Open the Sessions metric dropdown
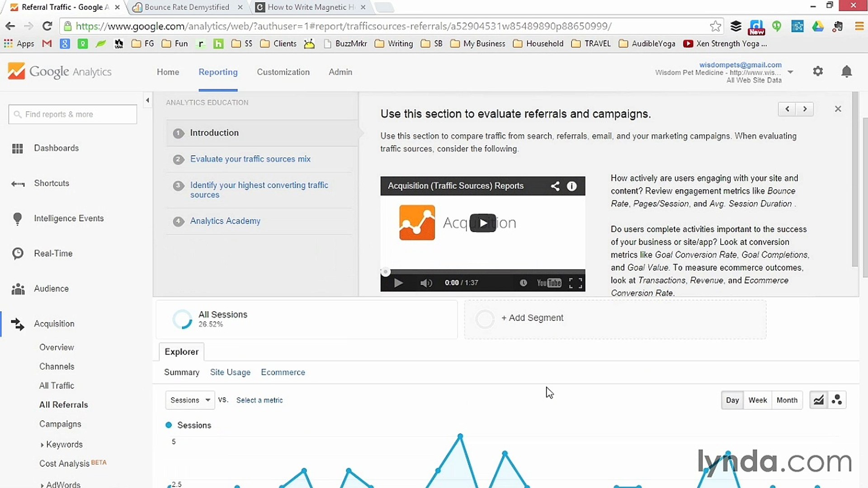Screen dimensions: 868x488 coord(190,400)
